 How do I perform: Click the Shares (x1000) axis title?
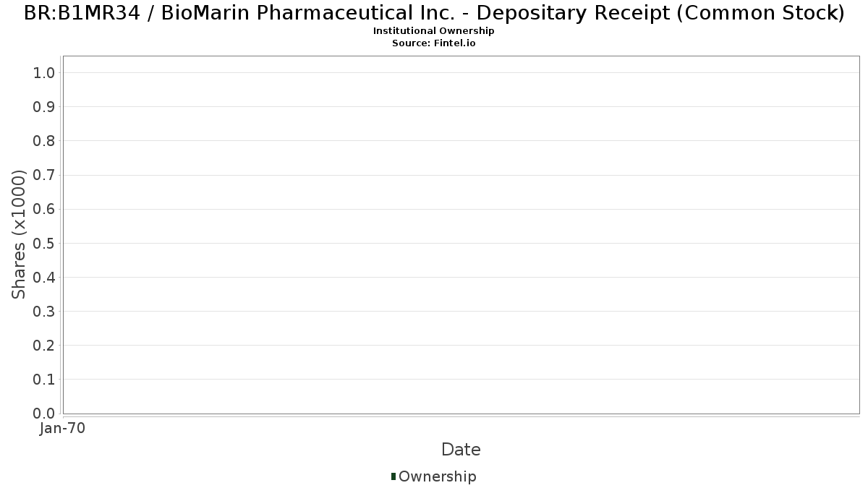pyautogui.click(x=20, y=234)
